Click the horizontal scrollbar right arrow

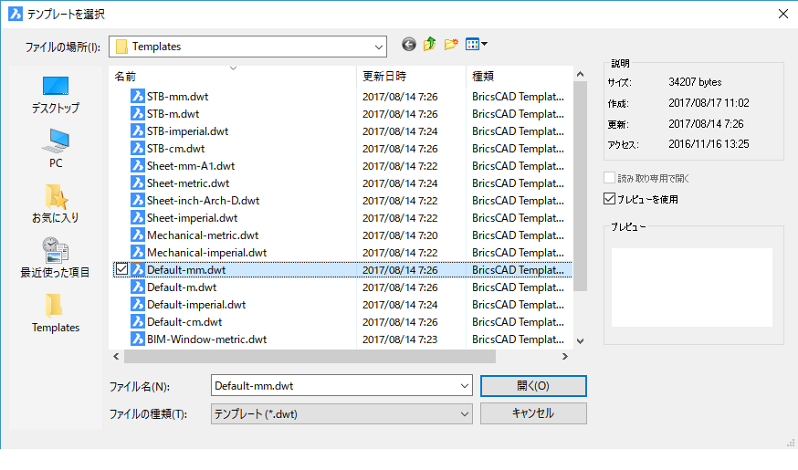point(564,357)
